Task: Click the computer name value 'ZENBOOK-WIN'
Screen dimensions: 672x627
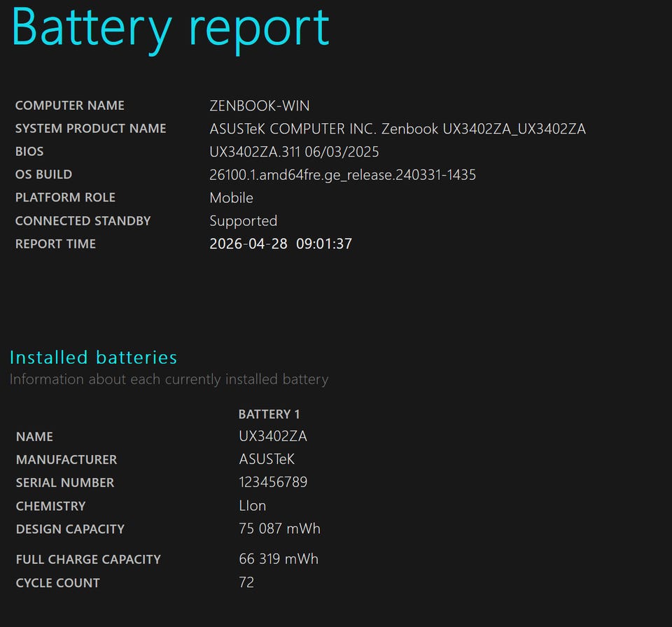Action: pos(260,106)
